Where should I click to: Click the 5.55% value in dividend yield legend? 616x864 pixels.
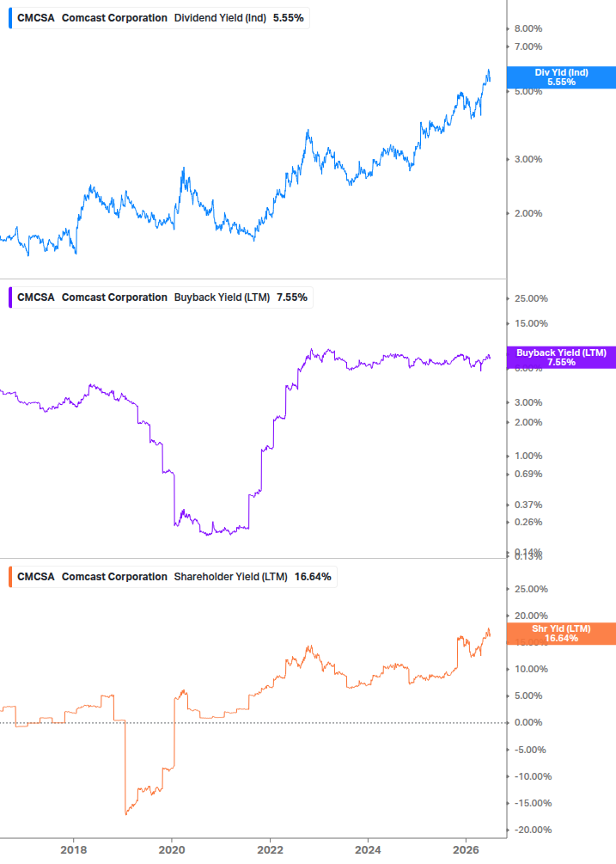pos(289,18)
